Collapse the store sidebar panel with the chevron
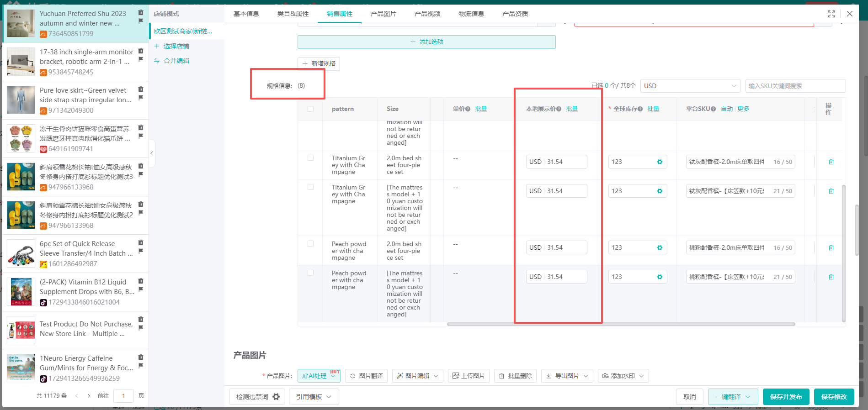The height and width of the screenshot is (410, 868). 152,153
